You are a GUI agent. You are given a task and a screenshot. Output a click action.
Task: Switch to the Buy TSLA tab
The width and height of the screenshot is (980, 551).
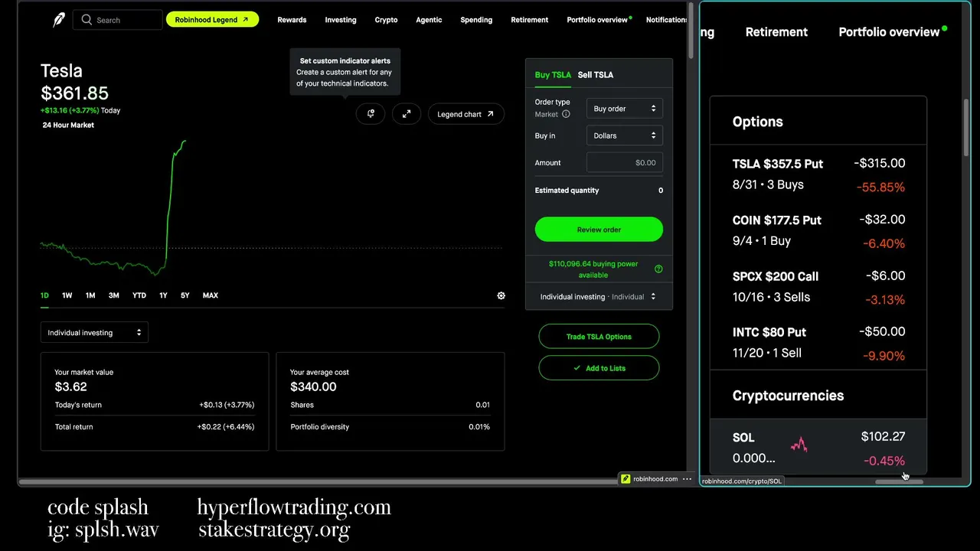point(553,74)
